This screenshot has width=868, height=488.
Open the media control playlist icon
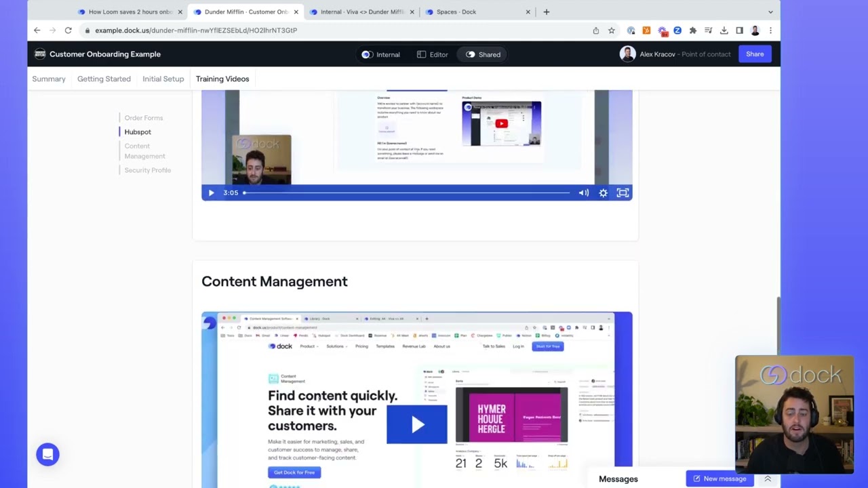point(708,30)
